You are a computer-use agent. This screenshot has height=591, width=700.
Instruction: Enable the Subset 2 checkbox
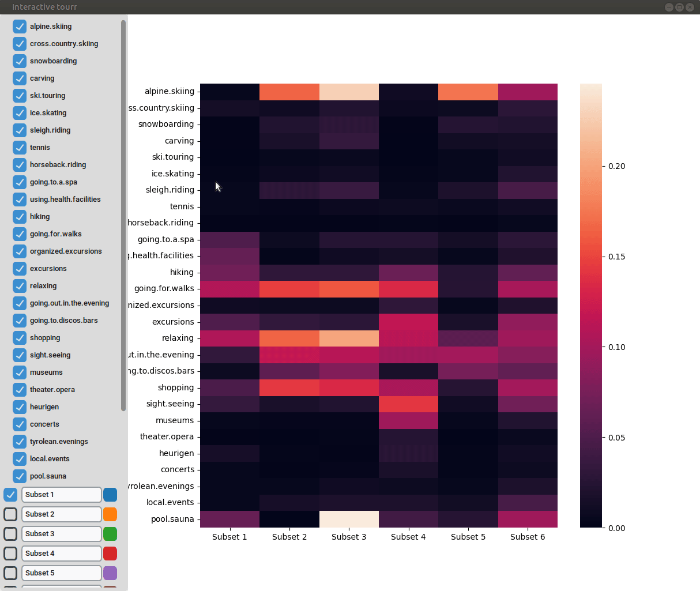(10, 514)
